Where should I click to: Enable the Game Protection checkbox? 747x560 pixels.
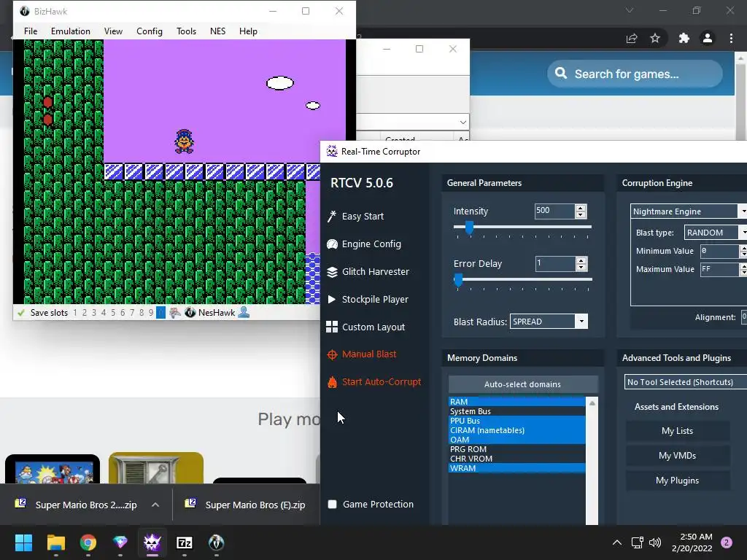tap(333, 505)
